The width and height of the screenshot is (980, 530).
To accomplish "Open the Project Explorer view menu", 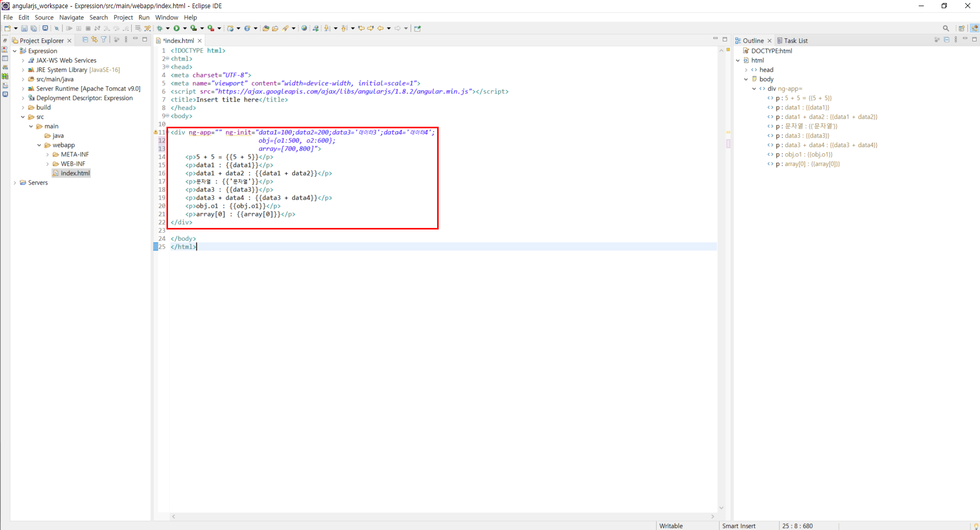I will (126, 40).
